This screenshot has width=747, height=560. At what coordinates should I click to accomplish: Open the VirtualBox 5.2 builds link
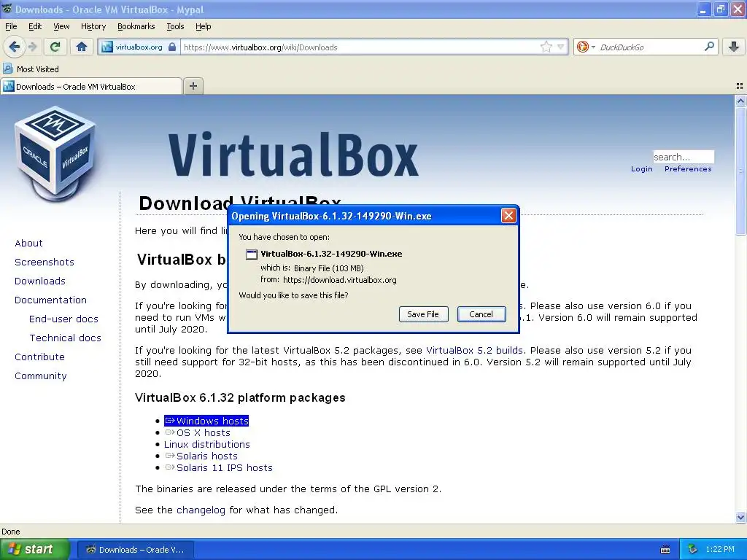point(474,351)
